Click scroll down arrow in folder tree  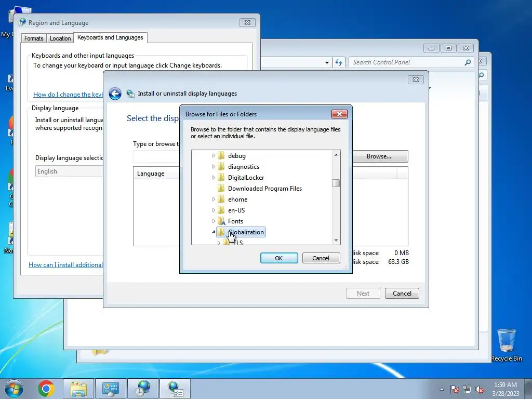coord(336,240)
